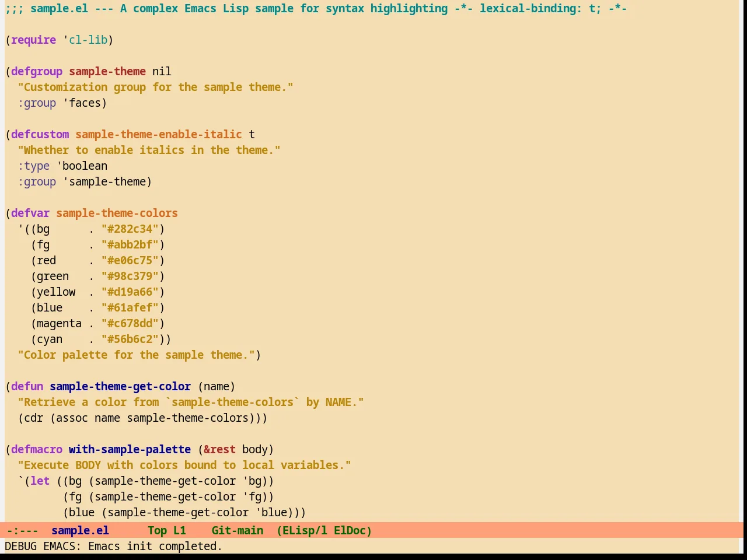Screen dimensions: 747x560
Task: Click the "Whether to enable italics" docstring
Action: tap(149, 150)
